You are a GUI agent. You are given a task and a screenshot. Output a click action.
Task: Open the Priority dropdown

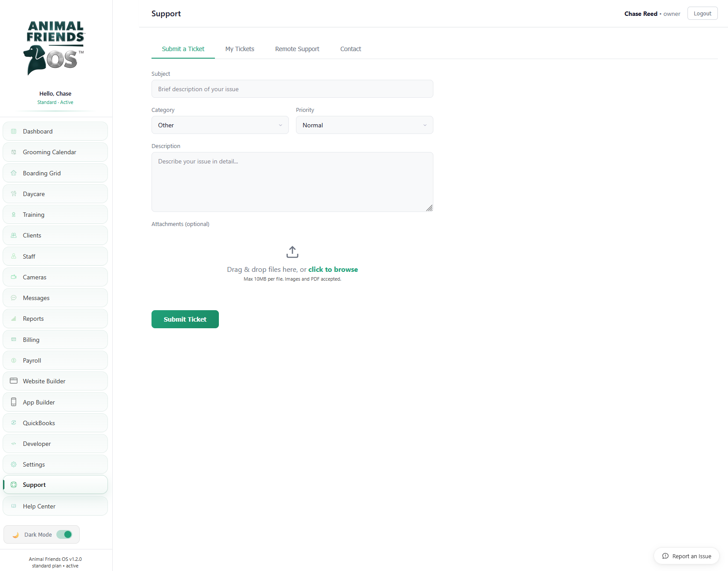coord(365,125)
